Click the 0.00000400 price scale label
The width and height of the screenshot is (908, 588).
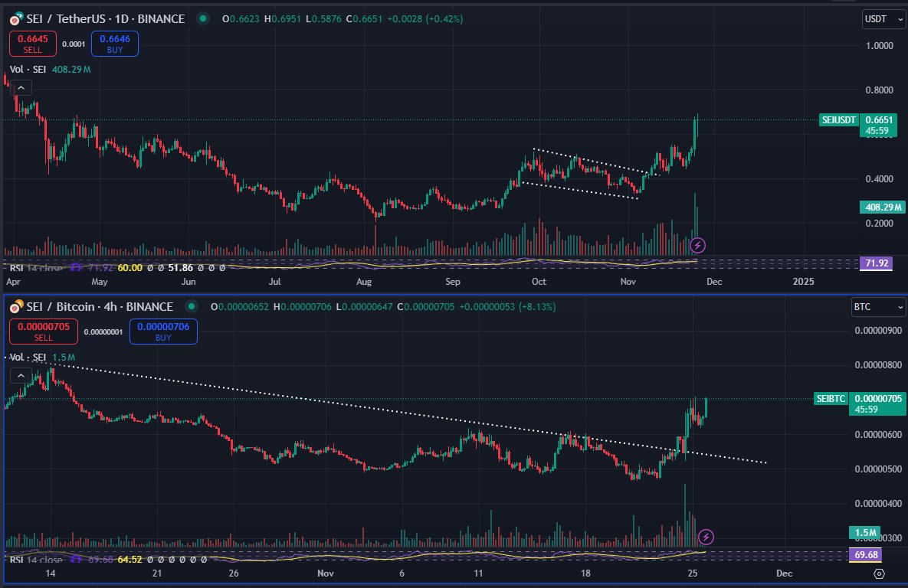(x=878, y=504)
